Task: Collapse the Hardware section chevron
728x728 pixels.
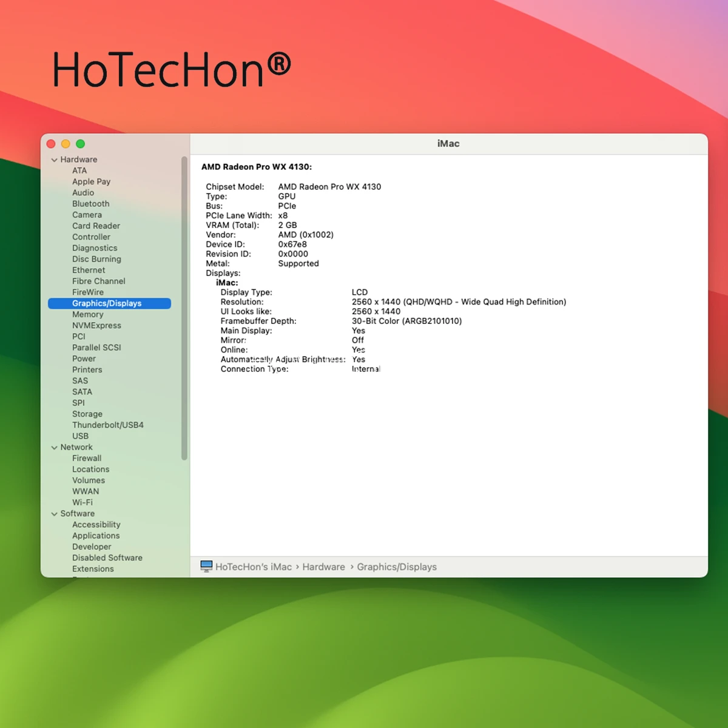Action: point(55,160)
